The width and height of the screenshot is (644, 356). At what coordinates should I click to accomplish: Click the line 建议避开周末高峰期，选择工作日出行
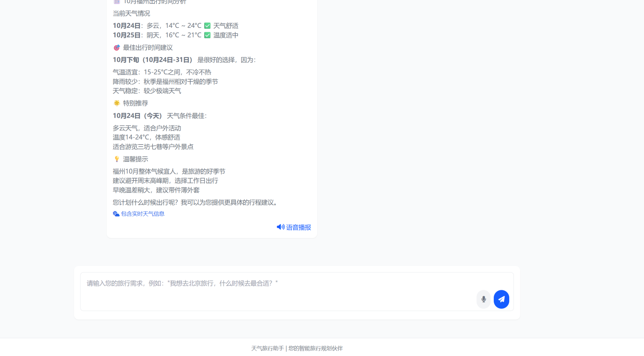tap(165, 181)
